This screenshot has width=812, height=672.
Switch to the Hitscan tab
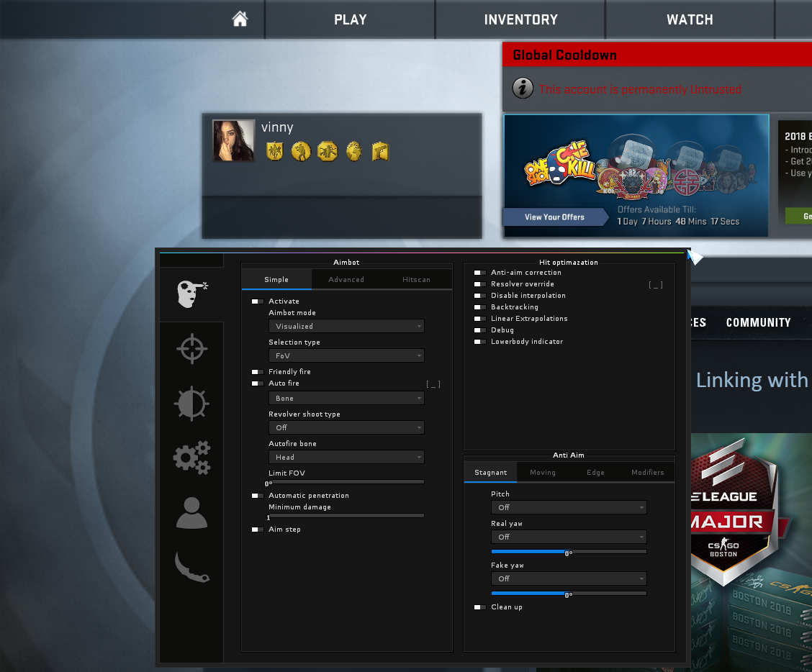tap(416, 280)
